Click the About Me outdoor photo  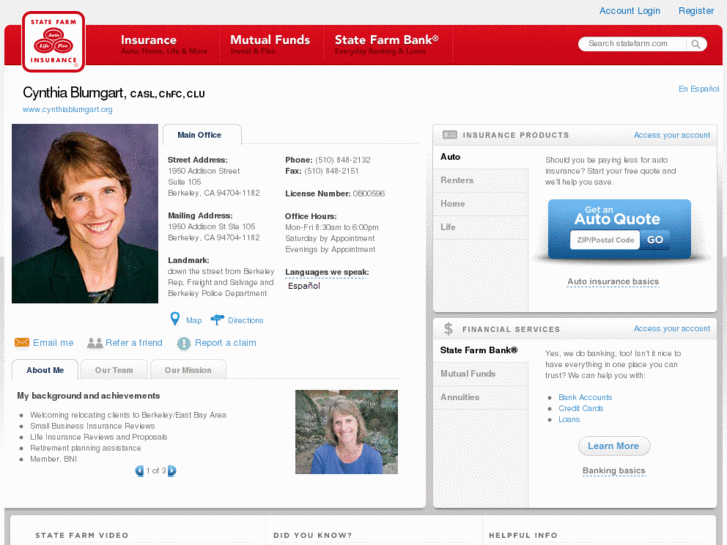pos(346,432)
